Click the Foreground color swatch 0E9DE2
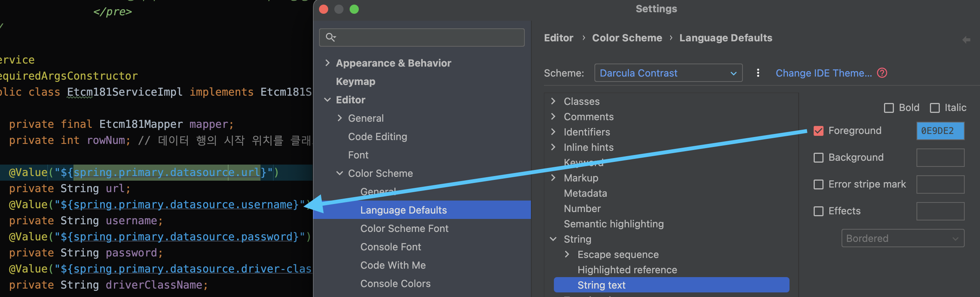The image size is (980, 297). pyautogui.click(x=940, y=131)
